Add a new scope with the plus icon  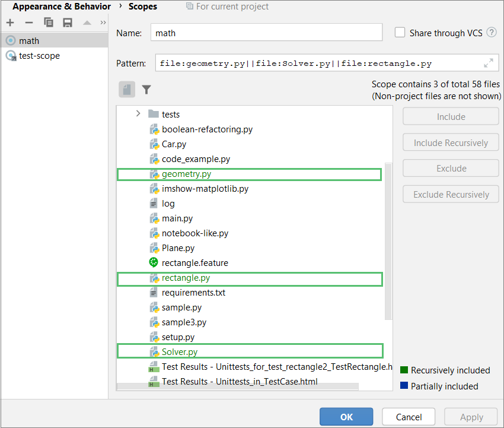[x=9, y=22]
